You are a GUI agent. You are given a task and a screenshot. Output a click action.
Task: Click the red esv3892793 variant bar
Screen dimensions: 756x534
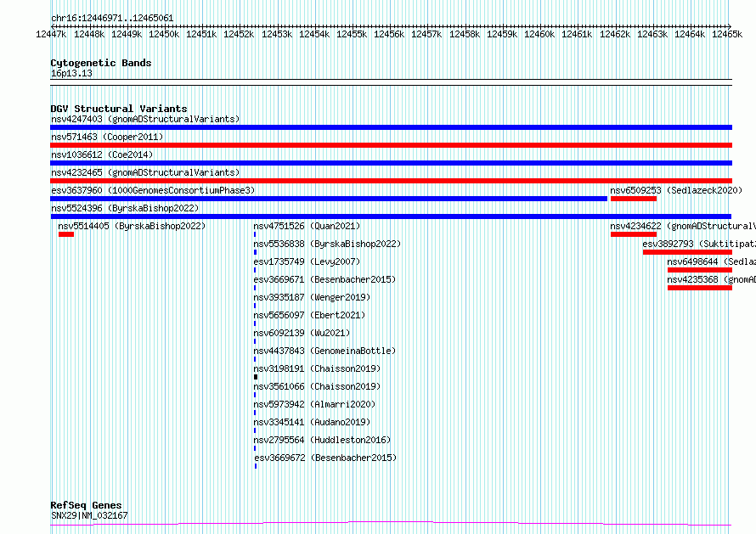687,252
